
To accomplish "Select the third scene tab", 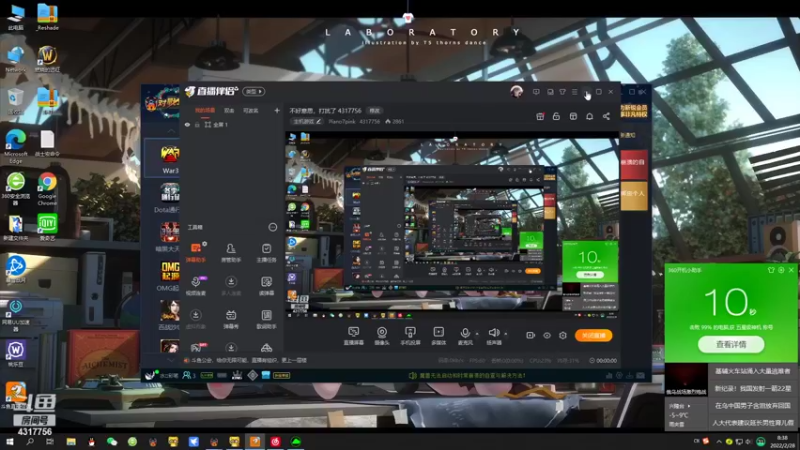I will point(251,110).
